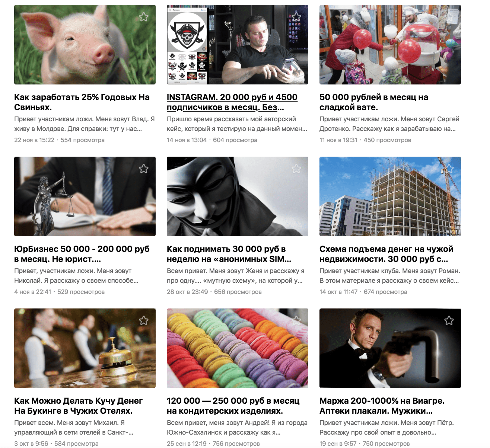Star the construction site real estate article
Viewport: 490px width, 448px height.
click(x=449, y=169)
